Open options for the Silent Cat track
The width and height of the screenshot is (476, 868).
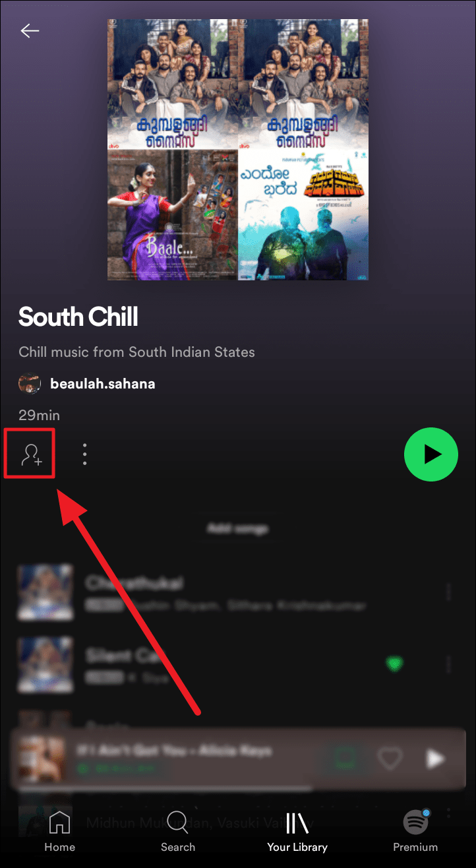[x=448, y=664]
